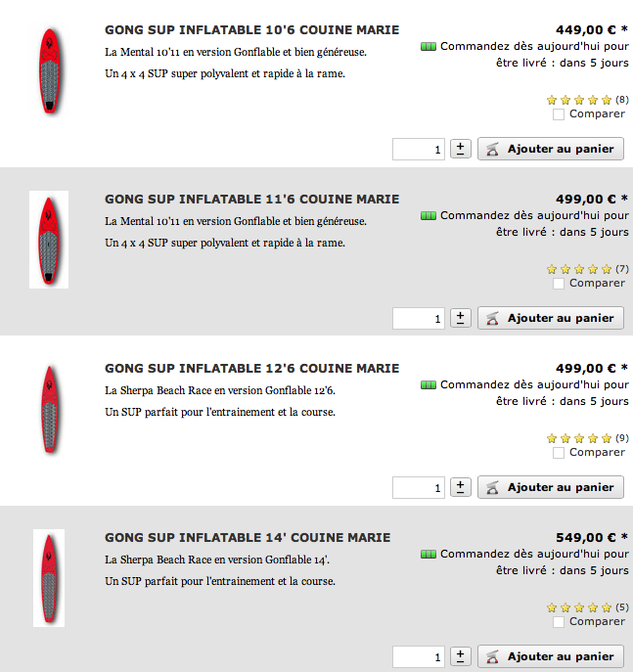Screen dimensions: 633x672
Task: Enable Comparer checkbox for the 12'6 board
Action: (558, 453)
